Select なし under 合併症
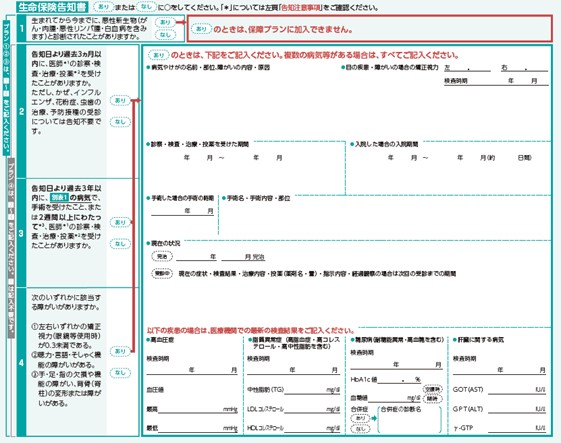Screen dimensions: 561x443 point(360,428)
